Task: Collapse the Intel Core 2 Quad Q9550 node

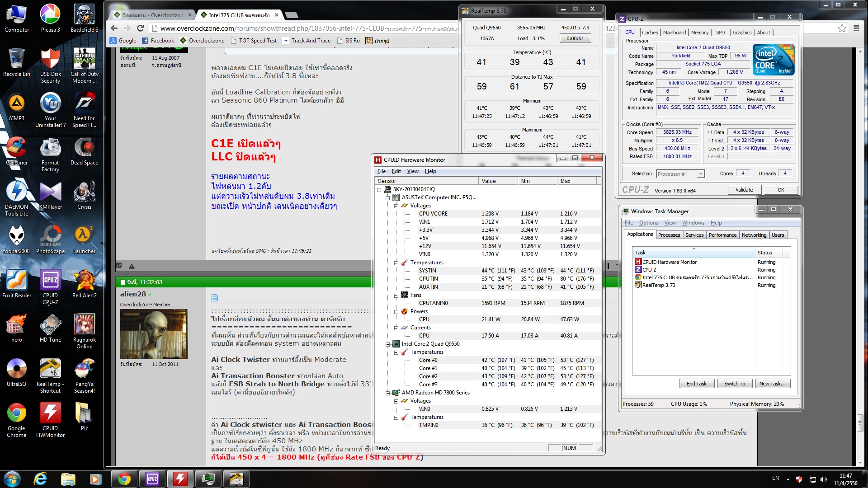Action: coord(387,344)
